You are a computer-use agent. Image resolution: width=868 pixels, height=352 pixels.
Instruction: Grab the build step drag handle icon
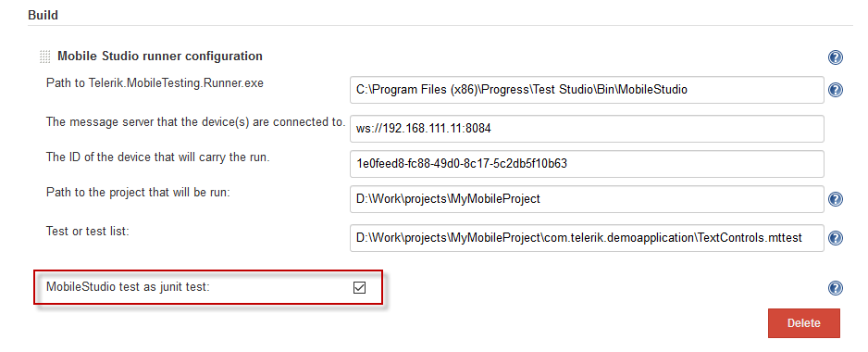[x=45, y=57]
